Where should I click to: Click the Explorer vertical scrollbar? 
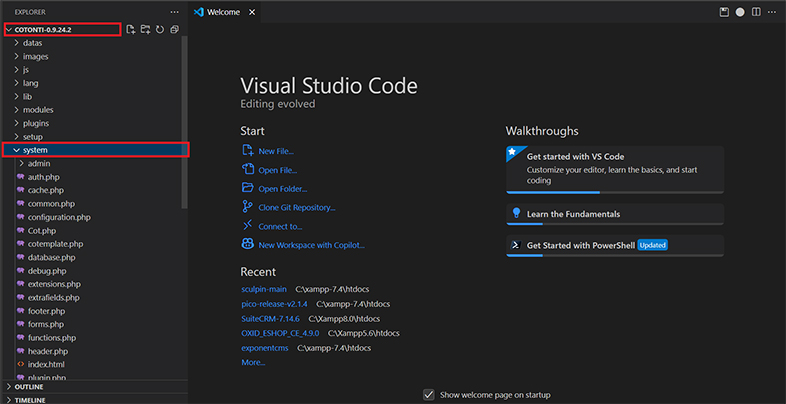[184, 122]
